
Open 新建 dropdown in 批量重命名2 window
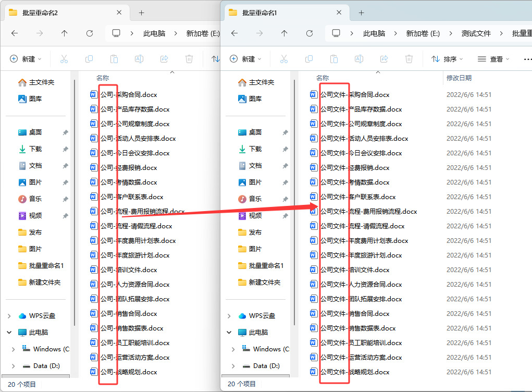(x=26, y=59)
